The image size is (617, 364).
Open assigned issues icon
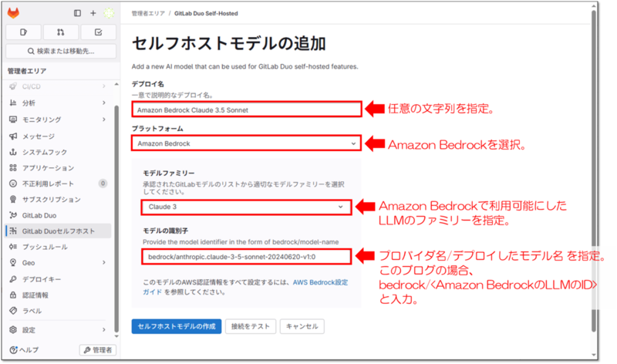pyautogui.click(x=24, y=32)
